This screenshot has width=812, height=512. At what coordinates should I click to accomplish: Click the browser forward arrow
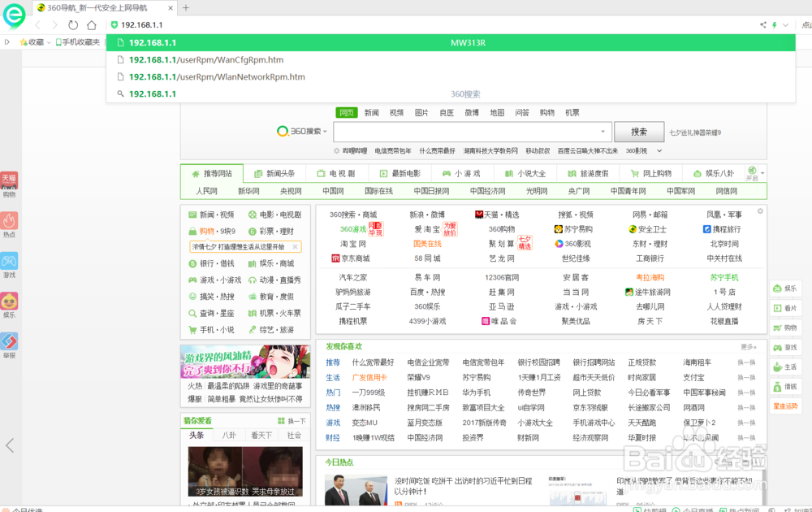click(x=54, y=25)
